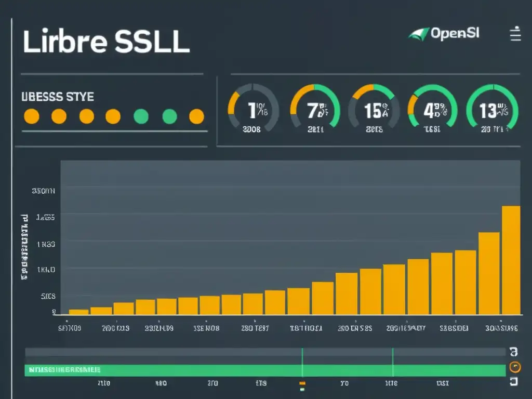This screenshot has height=399, width=532.
Task: Open the hamburger menu in the top-right corner
Action: 514,34
